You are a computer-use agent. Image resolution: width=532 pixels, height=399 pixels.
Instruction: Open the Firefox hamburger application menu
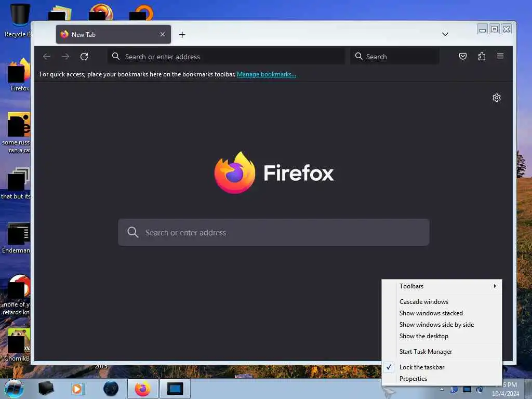pos(500,56)
